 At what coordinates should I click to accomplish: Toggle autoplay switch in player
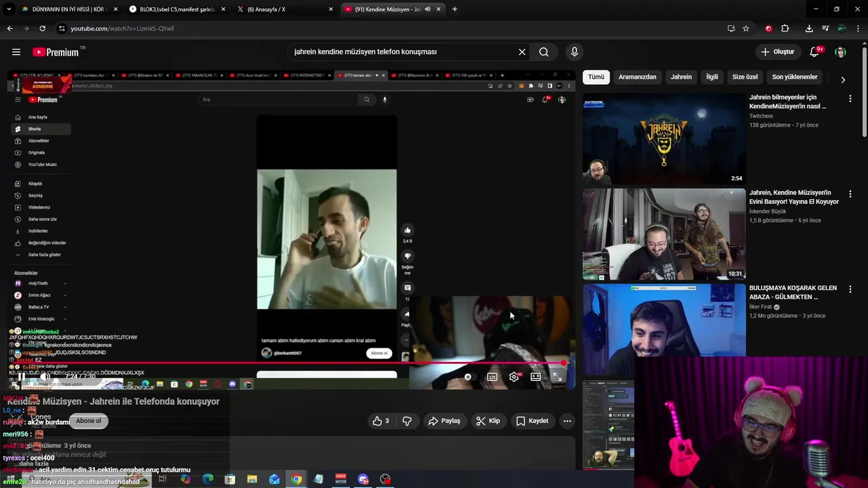point(468,377)
